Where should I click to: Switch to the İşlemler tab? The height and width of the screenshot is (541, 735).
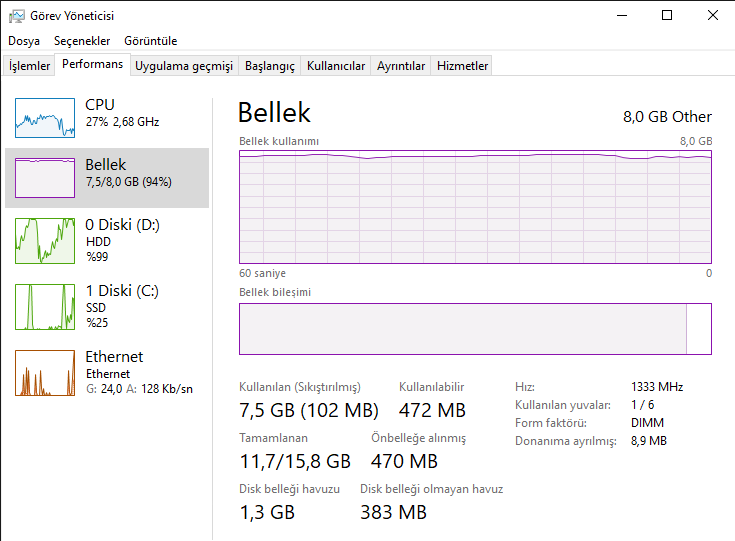pos(30,66)
